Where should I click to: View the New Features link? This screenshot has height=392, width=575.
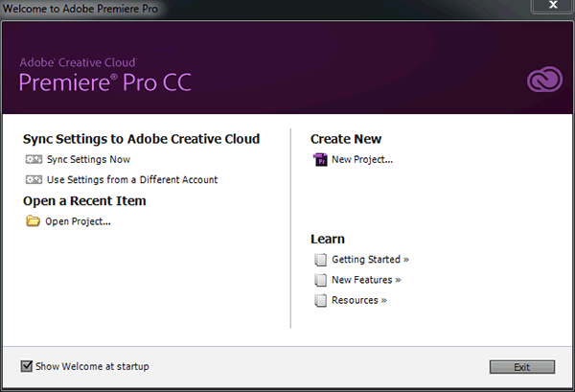pos(366,280)
